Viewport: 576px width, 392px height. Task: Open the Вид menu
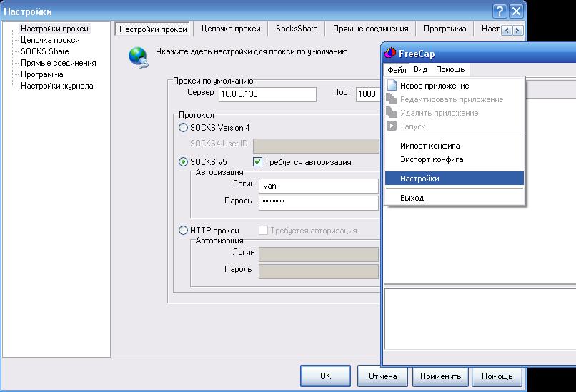coord(420,70)
